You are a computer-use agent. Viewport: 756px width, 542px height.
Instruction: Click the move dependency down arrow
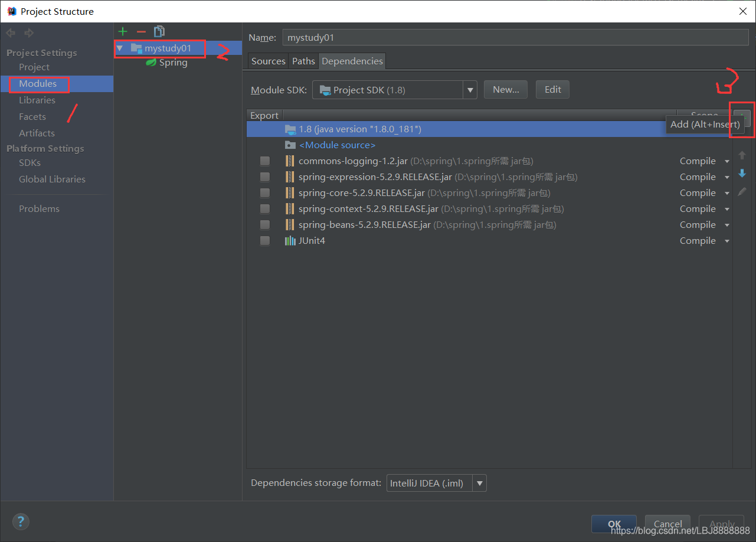[742, 174]
